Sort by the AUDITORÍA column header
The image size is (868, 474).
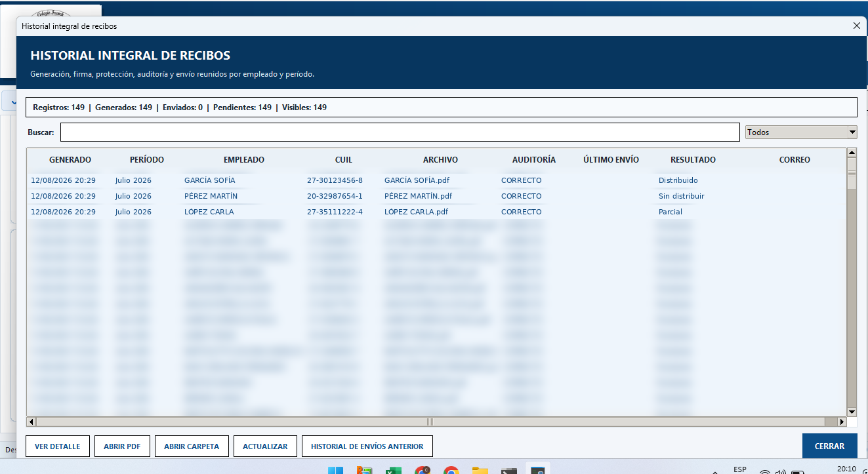pos(533,160)
